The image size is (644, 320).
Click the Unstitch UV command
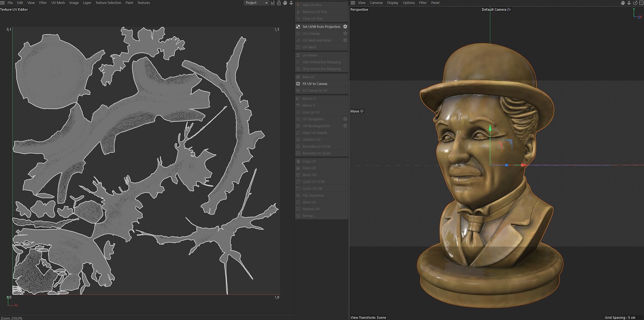tap(322, 140)
